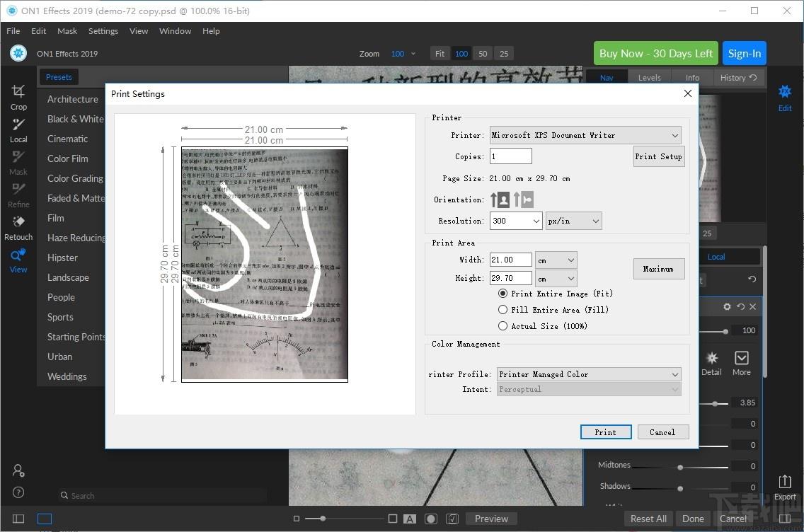Open the Printer Profile dropdown
The image size is (804, 532).
point(589,374)
